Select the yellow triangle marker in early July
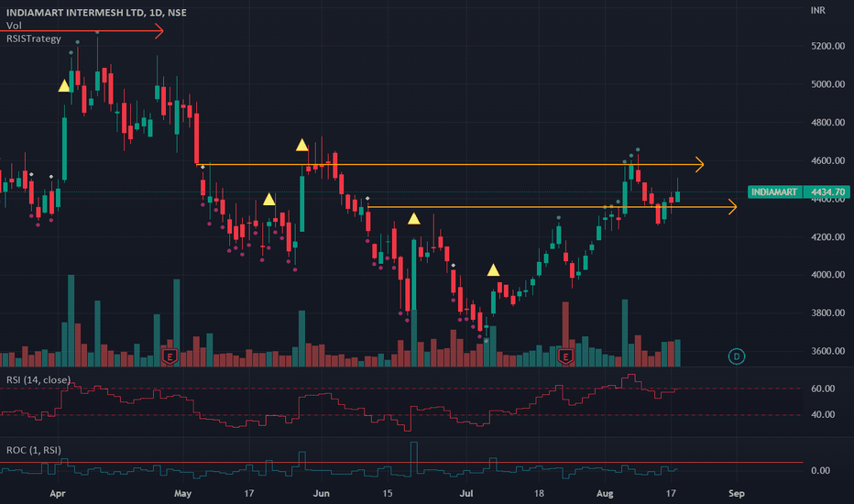 tap(493, 269)
